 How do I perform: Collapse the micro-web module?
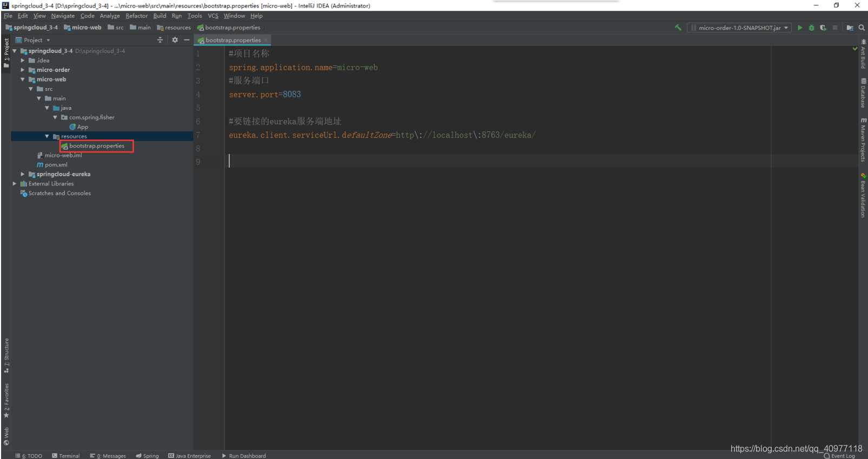tap(23, 79)
